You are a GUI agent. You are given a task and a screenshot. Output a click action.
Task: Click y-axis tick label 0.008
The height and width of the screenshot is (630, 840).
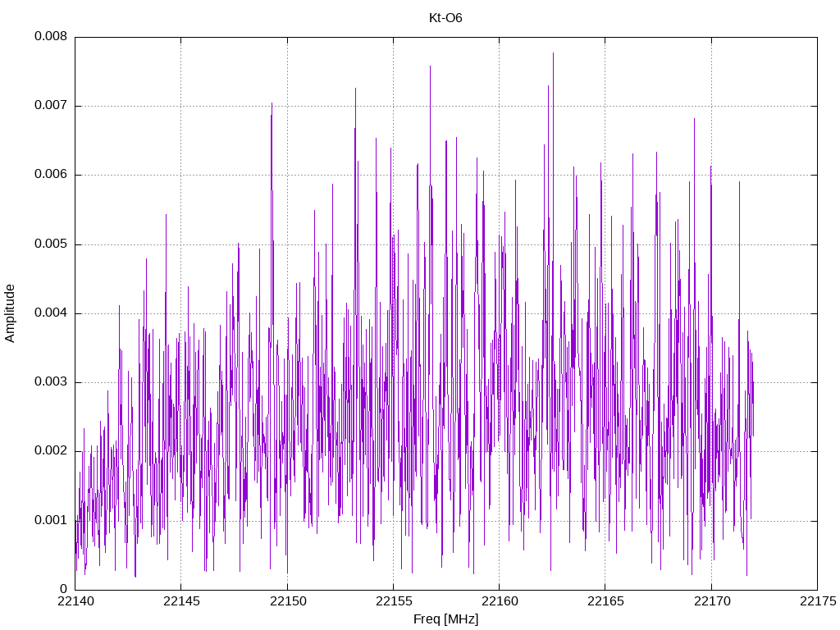coord(51,36)
